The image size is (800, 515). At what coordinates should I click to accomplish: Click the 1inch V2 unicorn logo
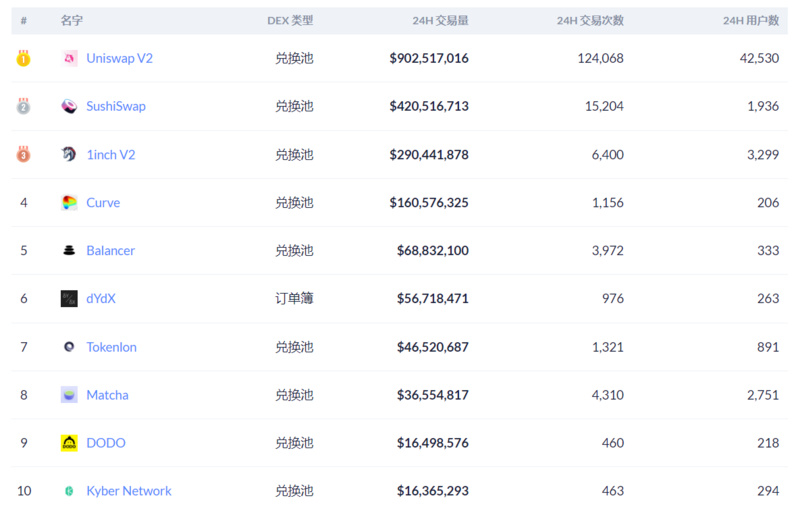pos(69,154)
